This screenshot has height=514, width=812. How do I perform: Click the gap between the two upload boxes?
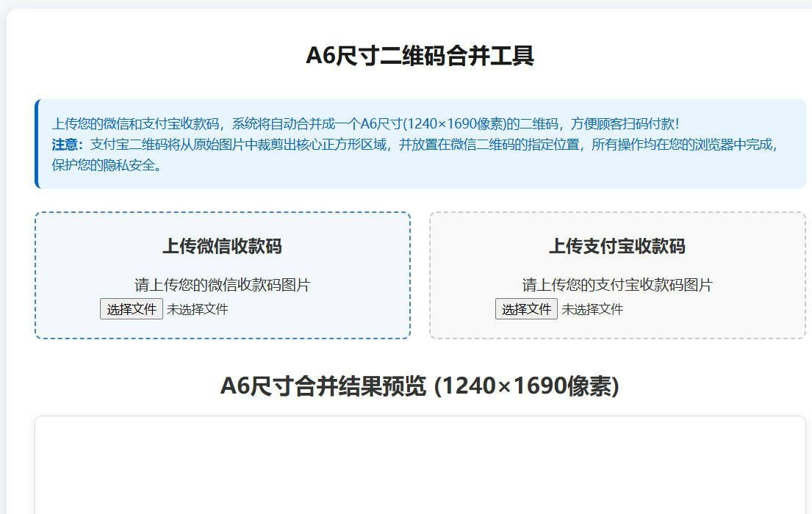420,275
